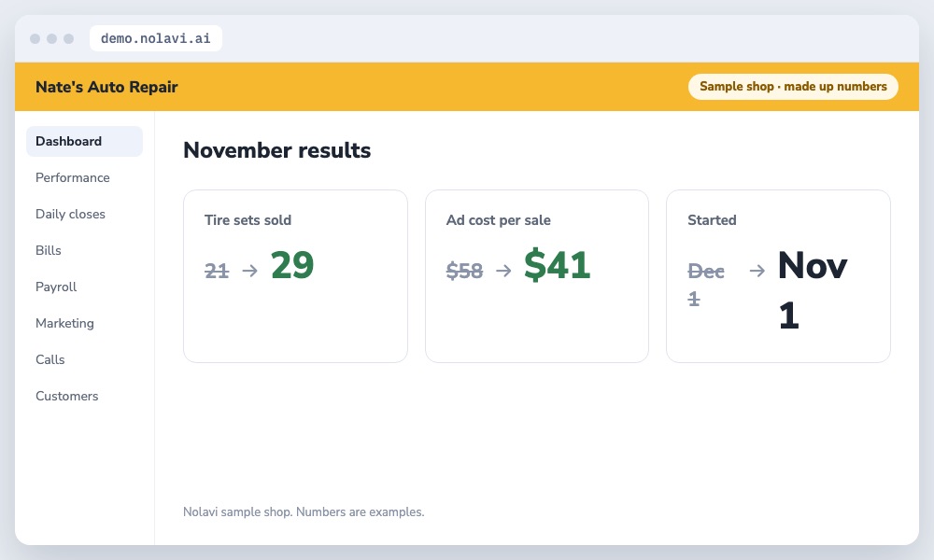Click the struck-through 21 value

coord(217,271)
